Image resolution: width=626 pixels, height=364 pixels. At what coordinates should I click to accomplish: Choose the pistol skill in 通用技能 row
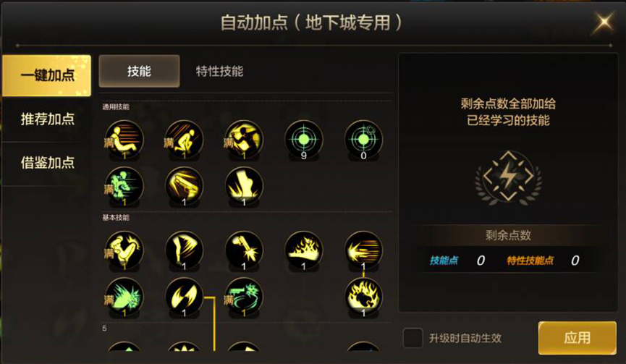click(x=184, y=187)
